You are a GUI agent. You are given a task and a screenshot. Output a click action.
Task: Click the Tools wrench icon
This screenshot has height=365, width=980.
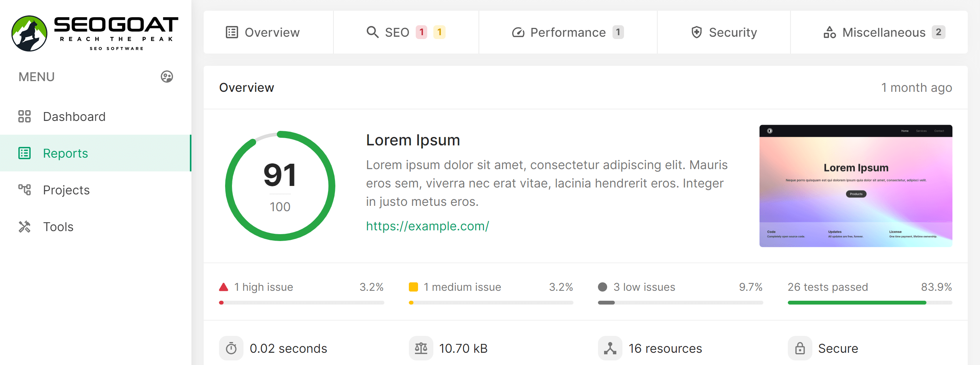pos(24,226)
